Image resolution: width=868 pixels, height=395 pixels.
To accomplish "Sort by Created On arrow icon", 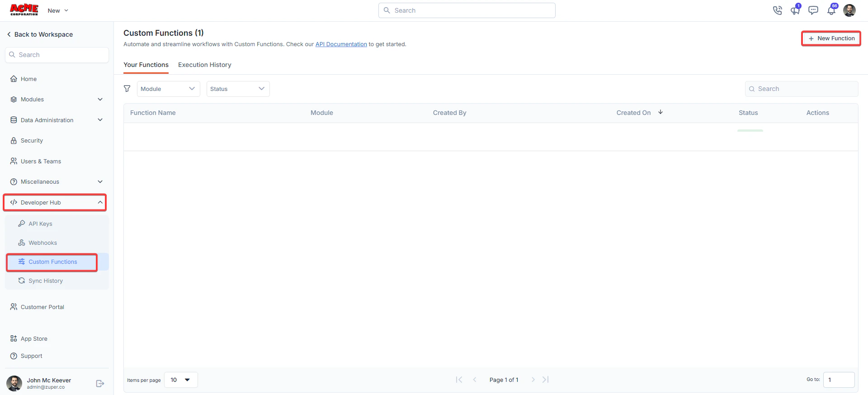I will (x=660, y=112).
